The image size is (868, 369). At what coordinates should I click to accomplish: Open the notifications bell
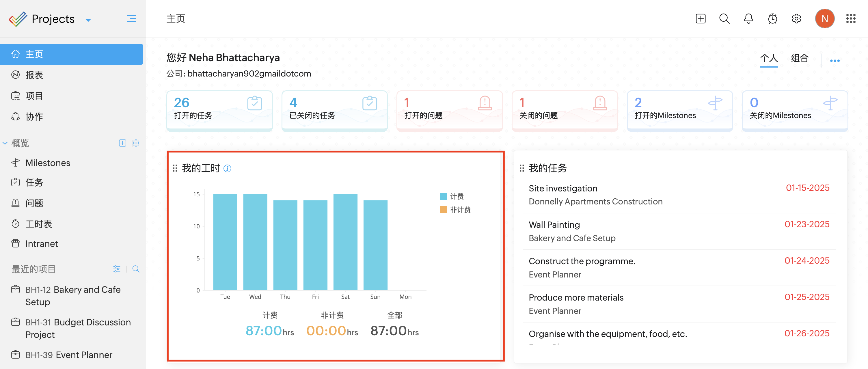(x=748, y=18)
